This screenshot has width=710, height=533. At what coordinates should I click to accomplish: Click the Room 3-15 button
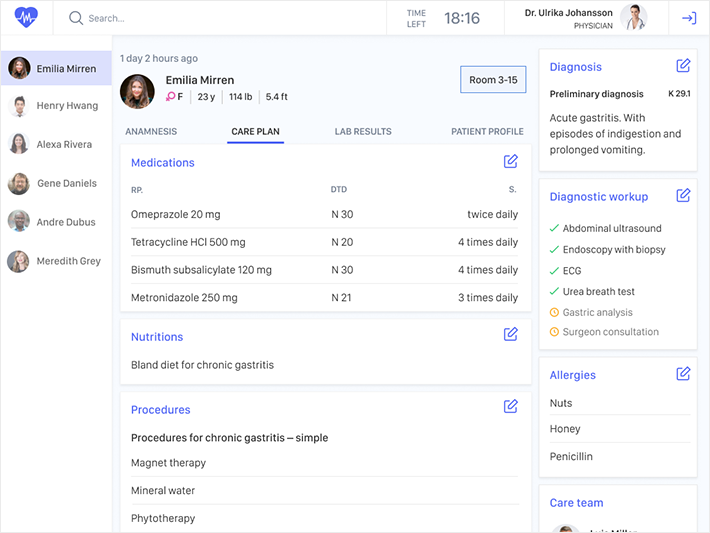pos(493,80)
